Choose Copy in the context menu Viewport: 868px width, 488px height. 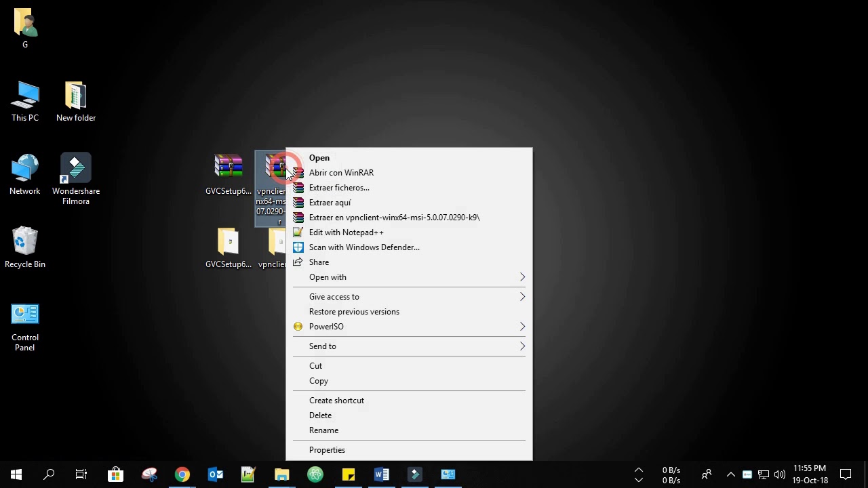pyautogui.click(x=409, y=381)
